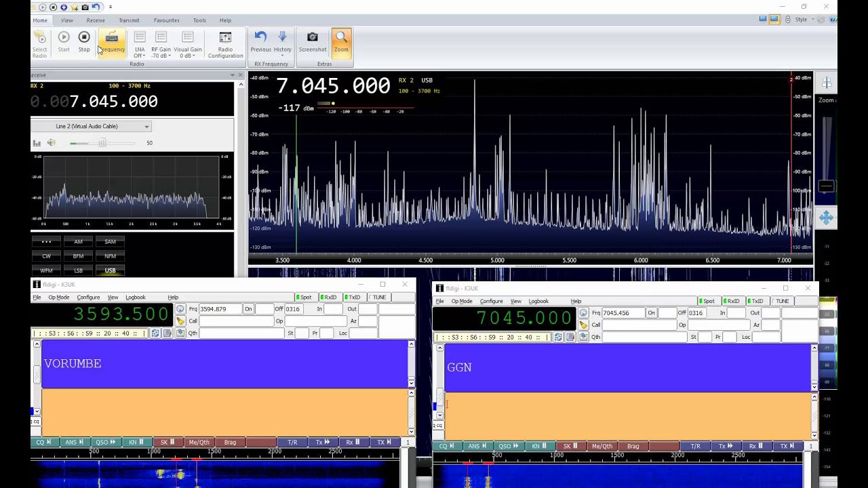
Task: Stop the radio with the Stop icon
Action: pos(84,41)
